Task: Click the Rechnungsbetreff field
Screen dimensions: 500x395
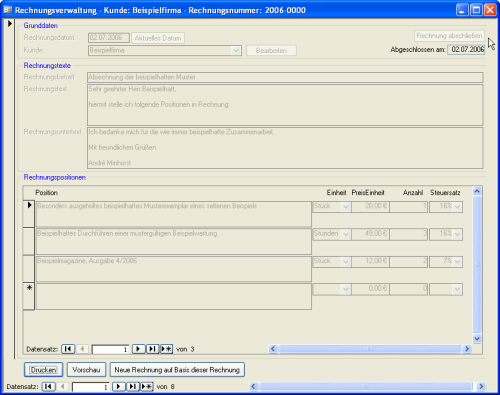Action: coord(285,77)
